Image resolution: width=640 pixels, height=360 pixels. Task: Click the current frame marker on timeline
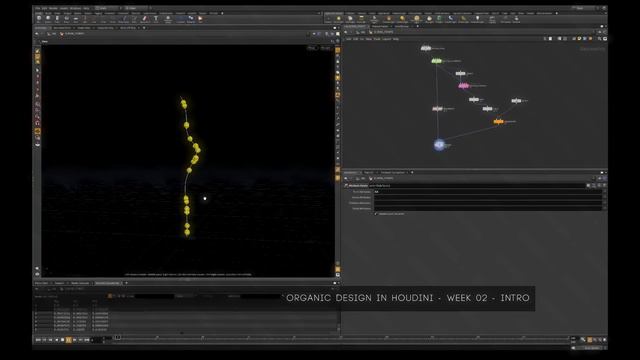pos(117,338)
